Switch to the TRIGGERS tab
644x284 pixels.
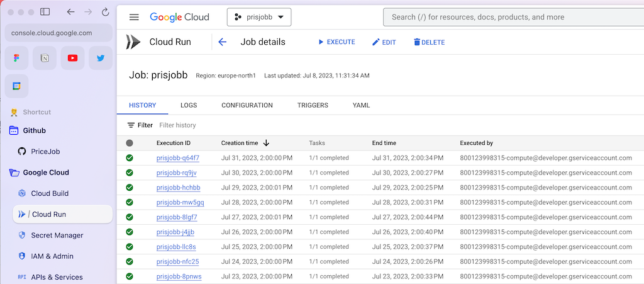[313, 105]
